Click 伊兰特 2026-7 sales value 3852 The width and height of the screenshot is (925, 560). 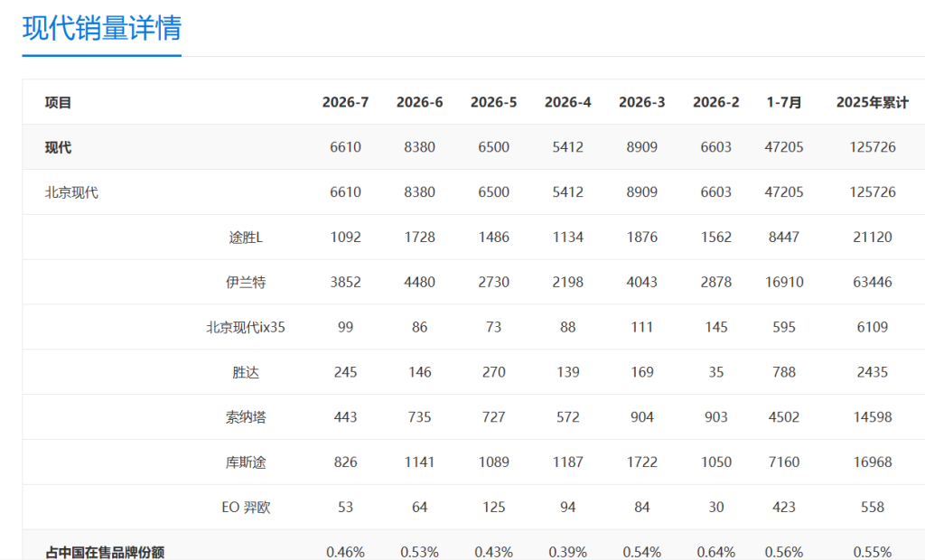(345, 282)
